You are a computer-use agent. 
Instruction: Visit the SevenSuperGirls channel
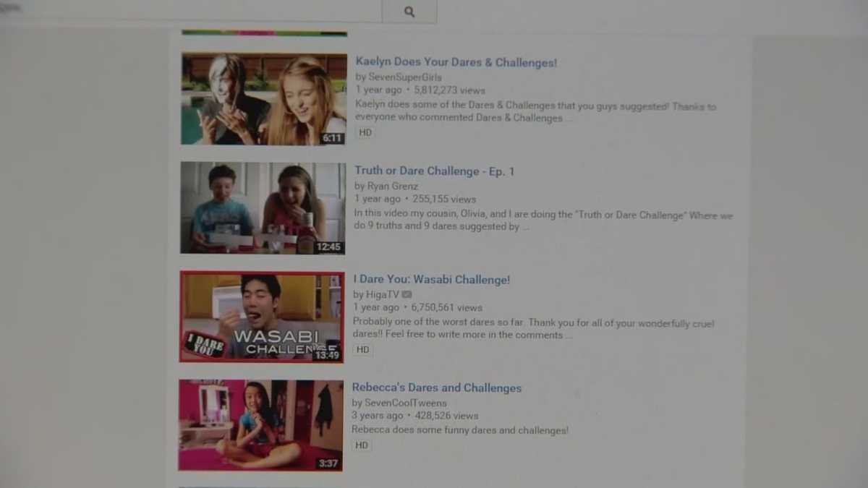click(407, 77)
